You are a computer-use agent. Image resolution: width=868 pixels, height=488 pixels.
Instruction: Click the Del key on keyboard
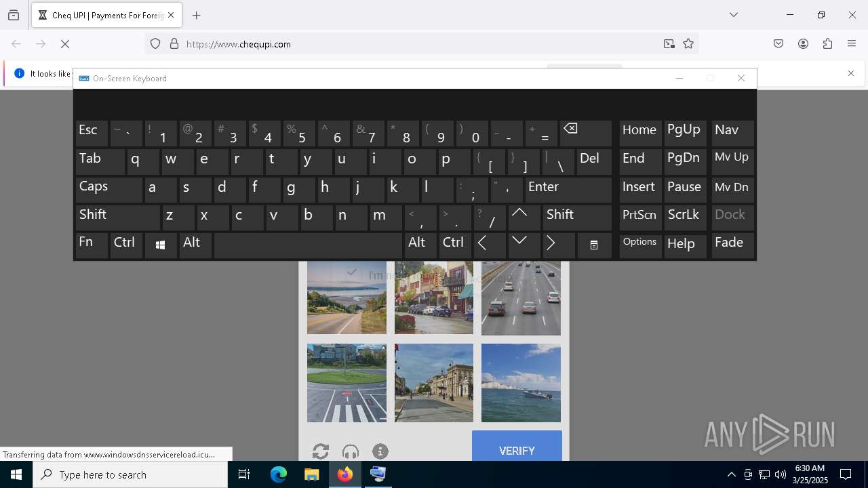pos(594,161)
